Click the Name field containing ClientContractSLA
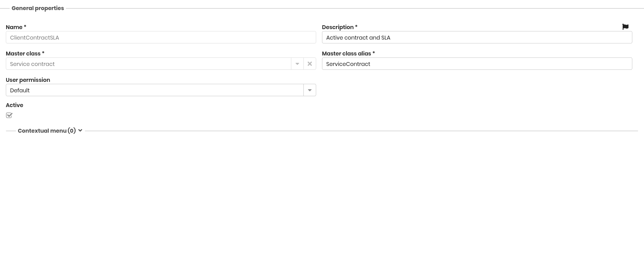 (x=161, y=38)
